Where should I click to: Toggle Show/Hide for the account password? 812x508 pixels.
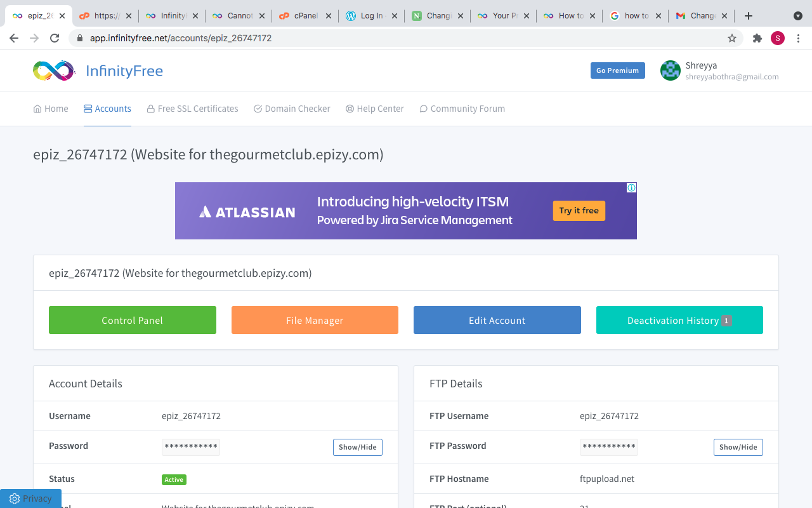(x=357, y=447)
